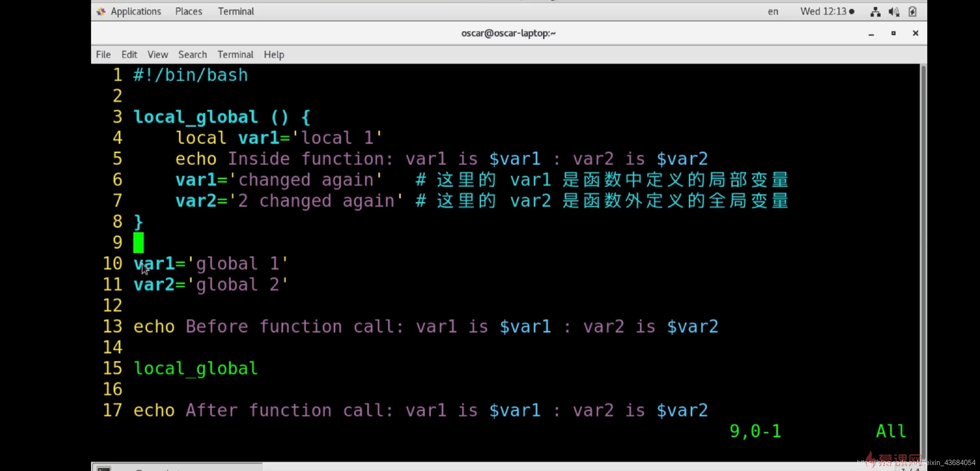The height and width of the screenshot is (471, 980).
Task: Click the #!/bin/bash shebang line
Action: tap(191, 75)
